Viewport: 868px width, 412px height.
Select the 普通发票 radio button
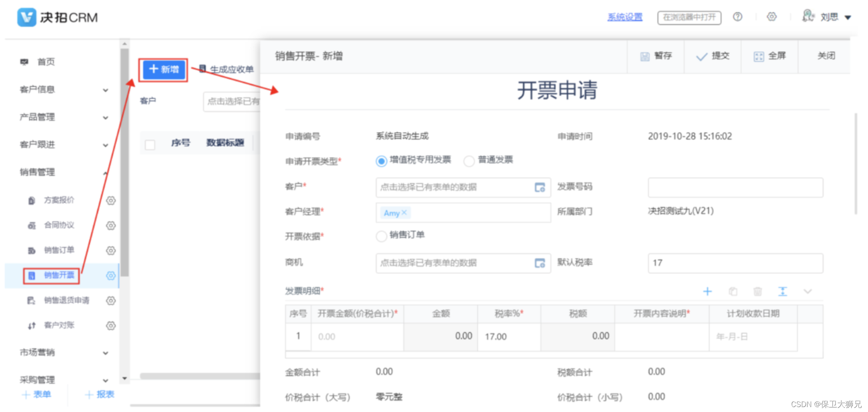point(469,161)
